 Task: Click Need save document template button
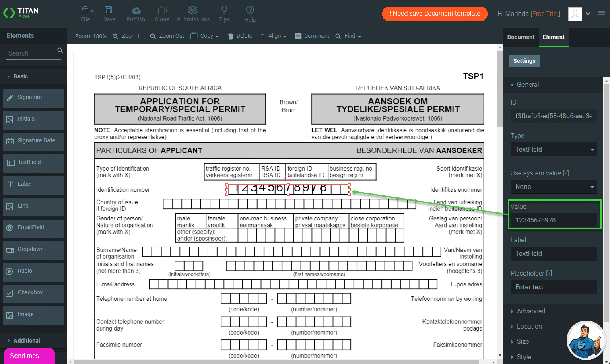click(x=435, y=14)
